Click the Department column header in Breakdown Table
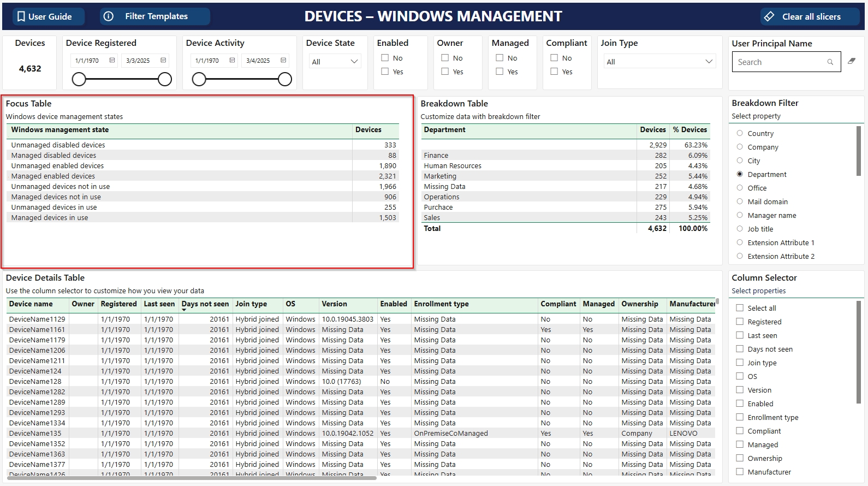The width and height of the screenshot is (868, 486). (x=444, y=130)
